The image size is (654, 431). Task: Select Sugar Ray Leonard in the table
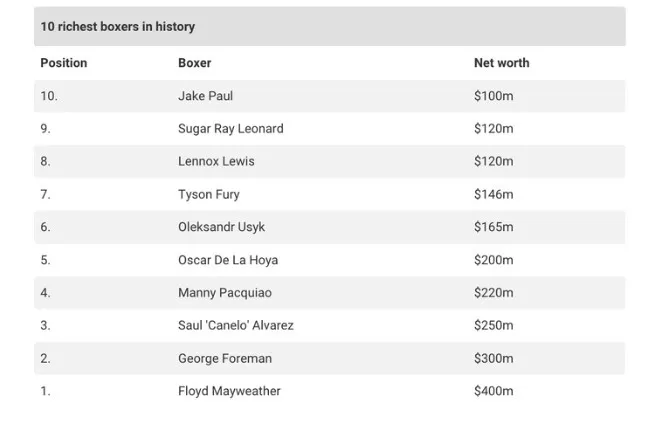tap(231, 129)
